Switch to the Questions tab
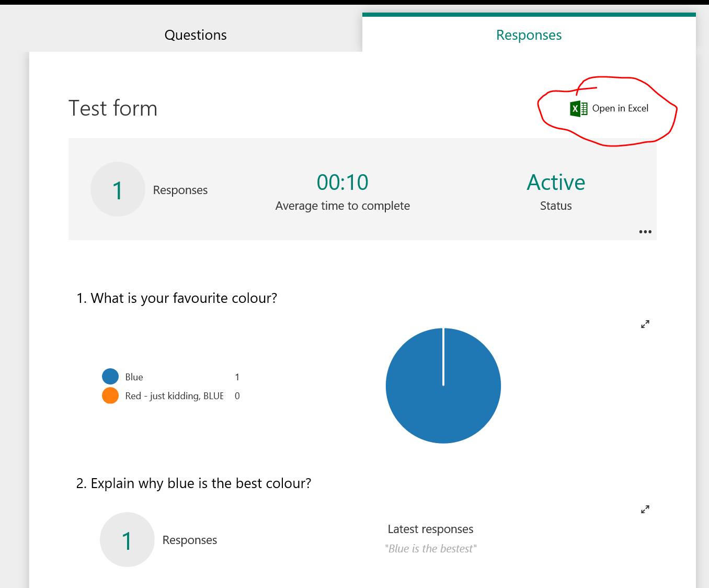 click(x=196, y=35)
